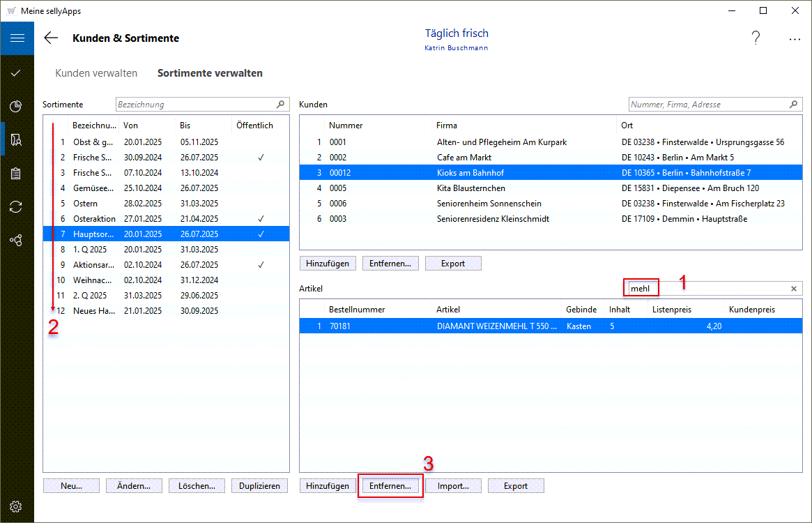Open the pie chart statistics icon
Screen dimensions: 812x523
pos(17,106)
